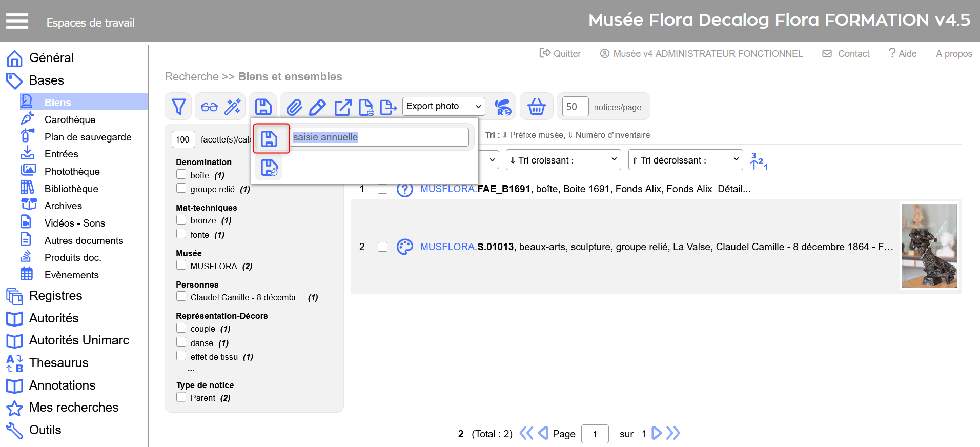Click the paperclip attachment icon
The height and width of the screenshot is (447, 980).
(294, 107)
